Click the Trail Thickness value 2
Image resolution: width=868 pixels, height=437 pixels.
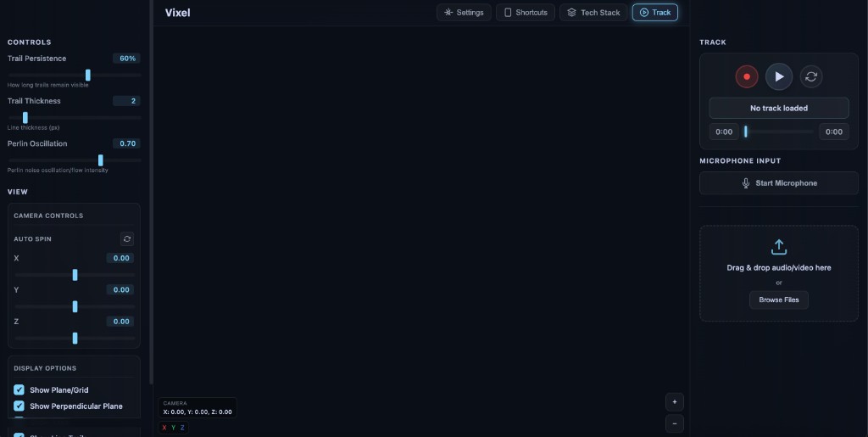click(127, 101)
